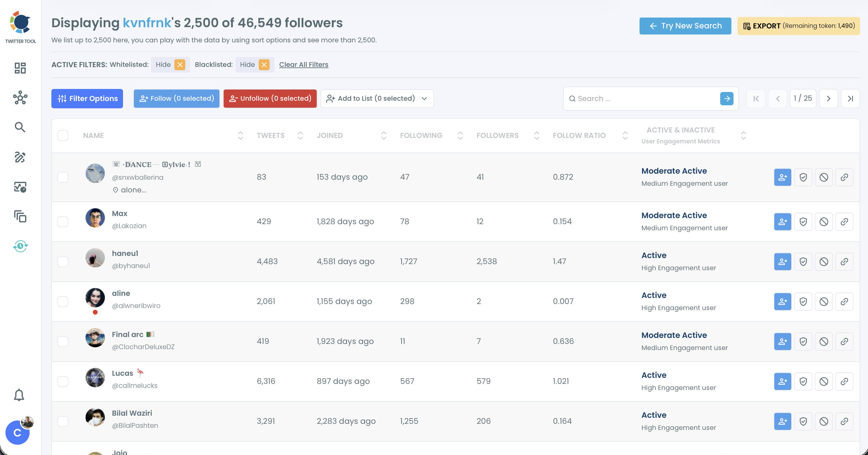Select the @snxwballerina row checkbox

(x=63, y=177)
